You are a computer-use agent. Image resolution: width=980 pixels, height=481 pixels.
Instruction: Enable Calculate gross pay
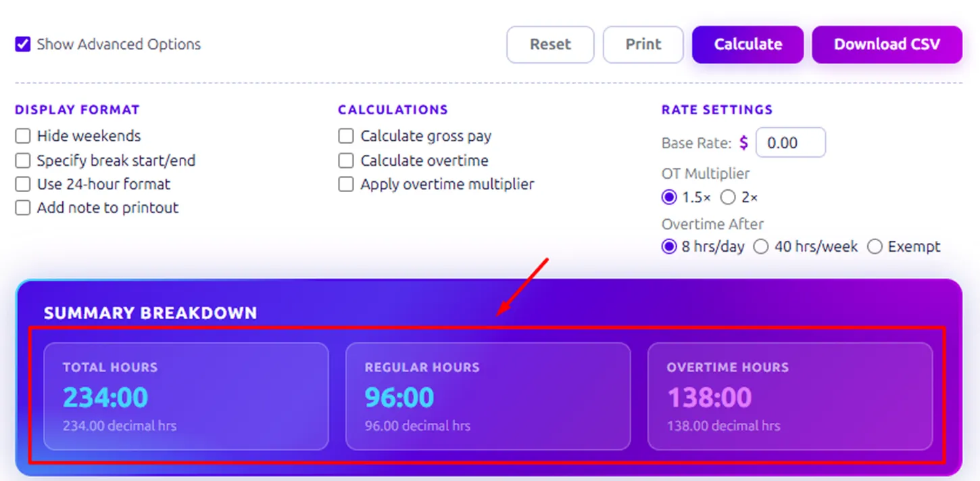coord(345,136)
